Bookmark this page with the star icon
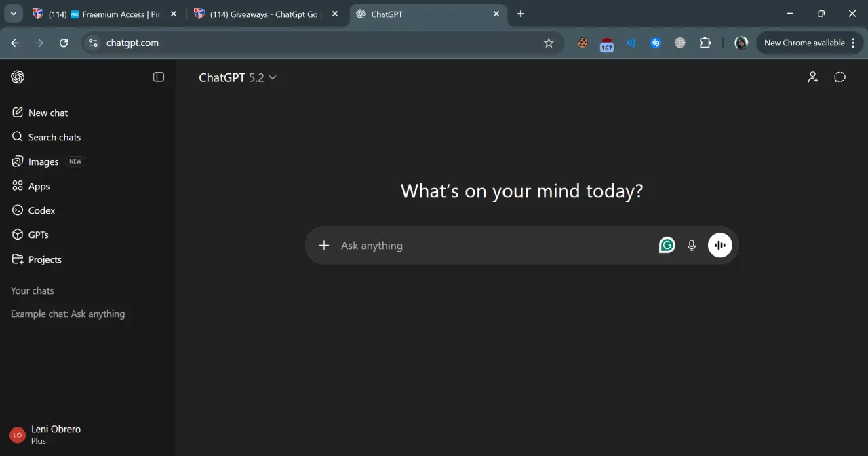This screenshot has height=456, width=868. pos(549,43)
